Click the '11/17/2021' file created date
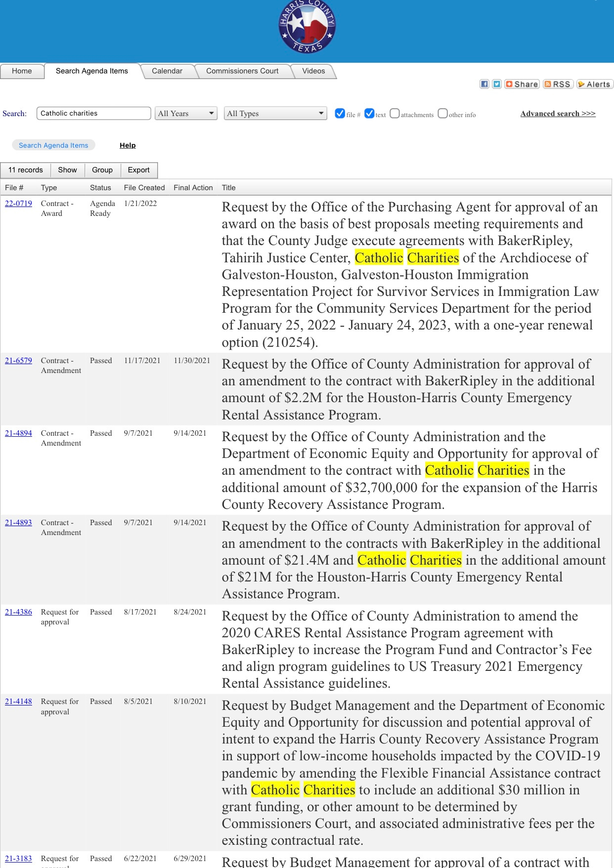The height and width of the screenshot is (868, 614). 142,361
